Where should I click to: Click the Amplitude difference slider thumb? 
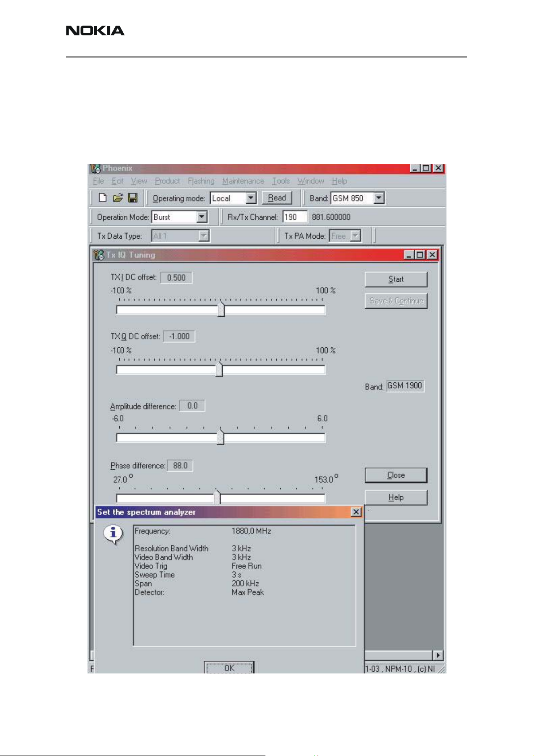click(221, 437)
